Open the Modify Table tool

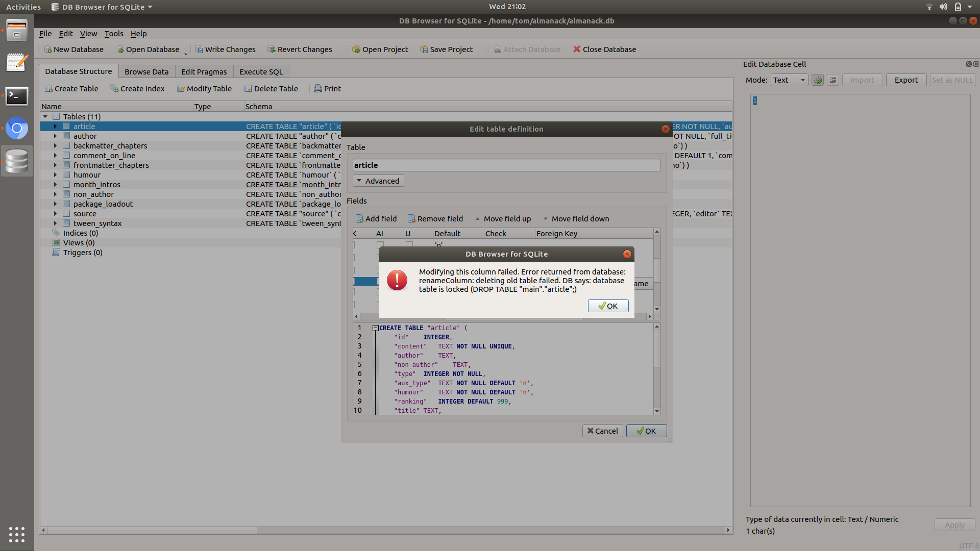coord(181,88)
